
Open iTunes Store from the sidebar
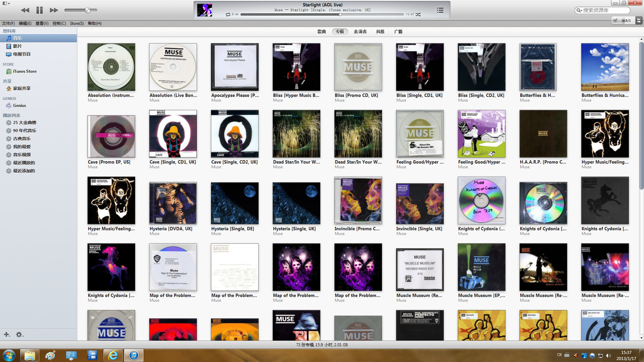pos(38,71)
